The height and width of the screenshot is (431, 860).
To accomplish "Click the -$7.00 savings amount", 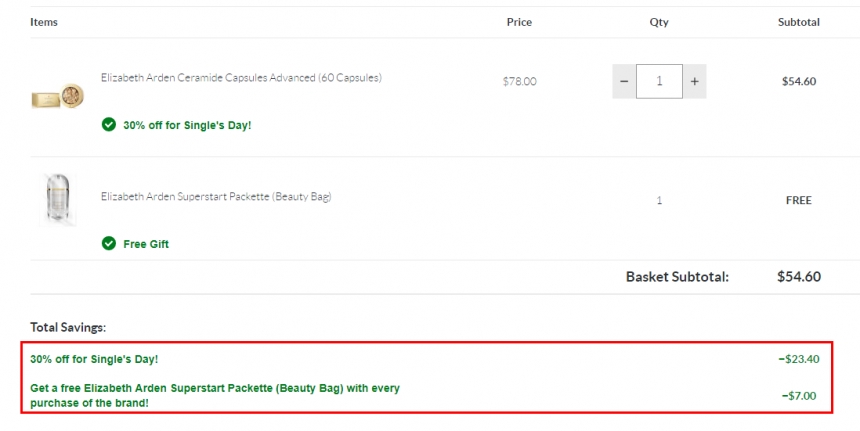I will pyautogui.click(x=802, y=396).
